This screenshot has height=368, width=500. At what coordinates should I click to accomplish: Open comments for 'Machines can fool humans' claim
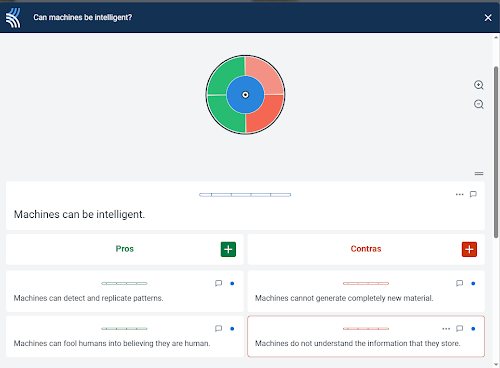(x=218, y=329)
